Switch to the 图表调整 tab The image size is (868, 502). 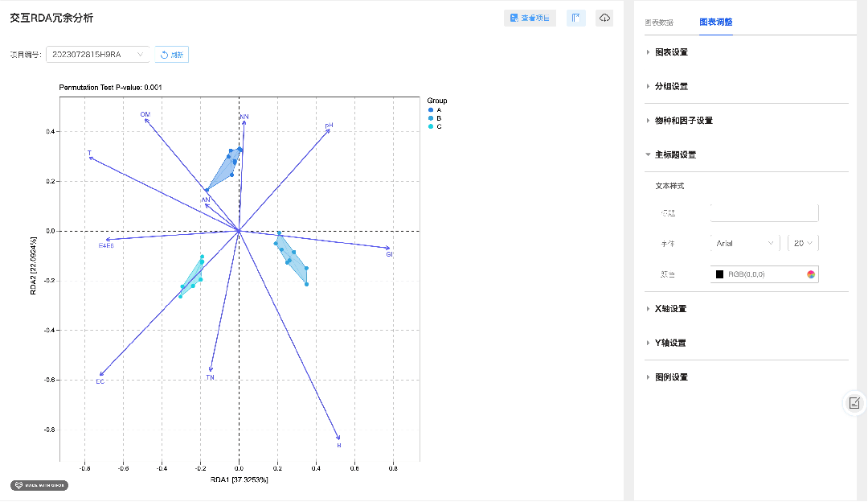click(716, 23)
